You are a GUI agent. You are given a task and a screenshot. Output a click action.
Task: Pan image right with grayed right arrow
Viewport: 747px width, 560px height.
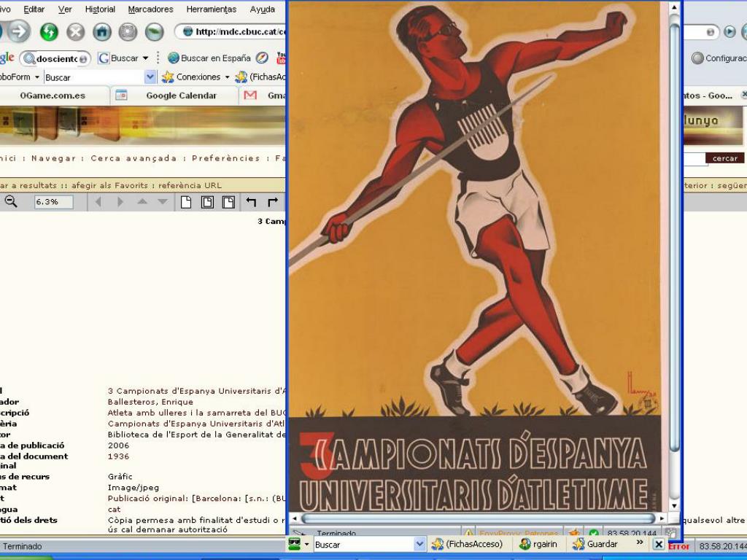[x=120, y=202]
